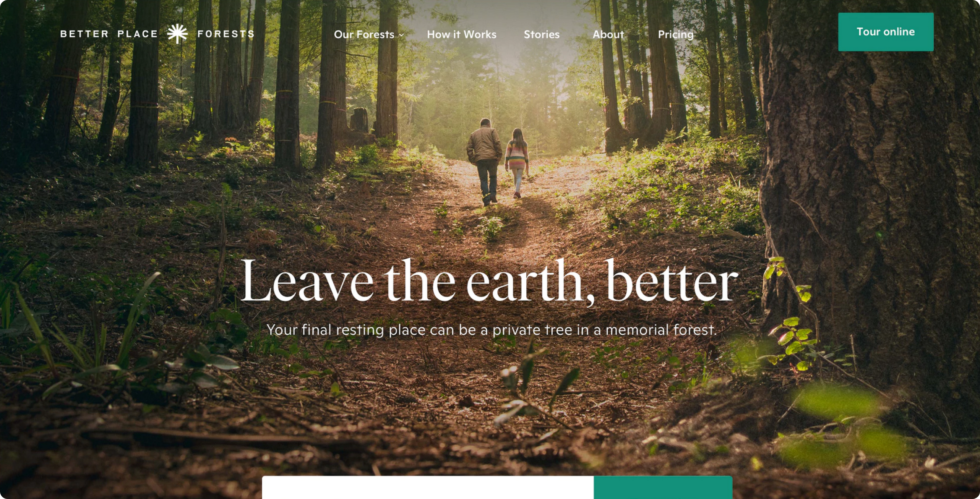The image size is (980, 499).
Task: Click the FORESTS wordmark in the logo
Action: [226, 34]
